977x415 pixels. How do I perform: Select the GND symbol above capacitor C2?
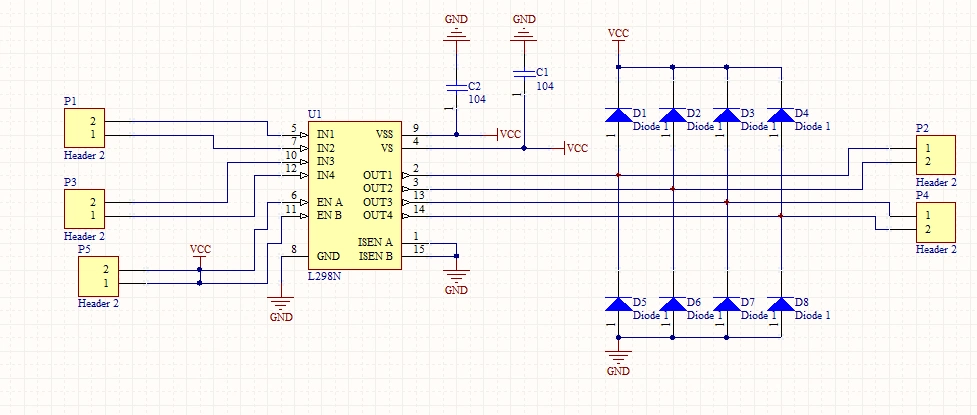click(x=456, y=33)
